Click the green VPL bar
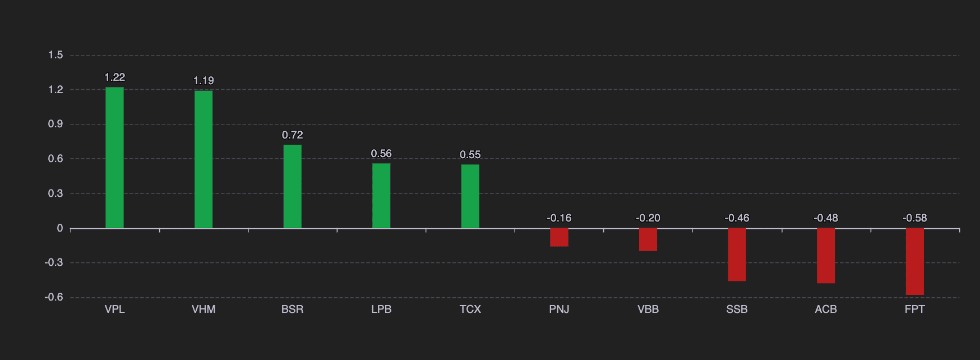Screen dimensions: 980x360 coord(114,158)
